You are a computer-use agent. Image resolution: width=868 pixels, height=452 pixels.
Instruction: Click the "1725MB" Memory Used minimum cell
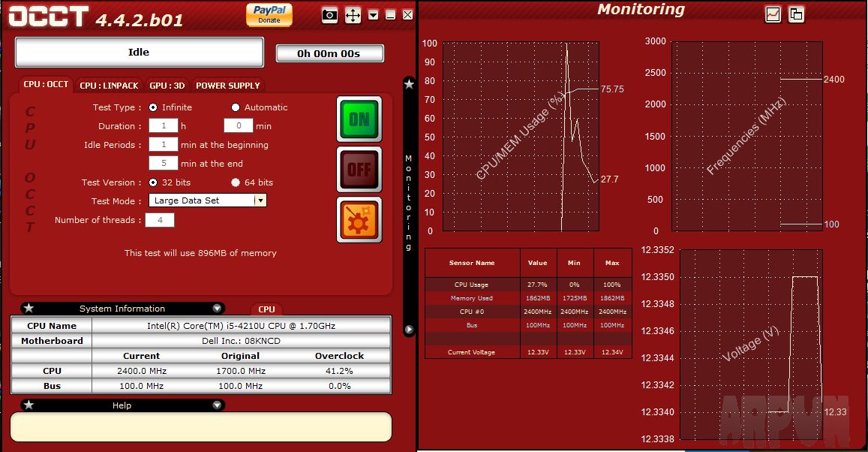[575, 298]
